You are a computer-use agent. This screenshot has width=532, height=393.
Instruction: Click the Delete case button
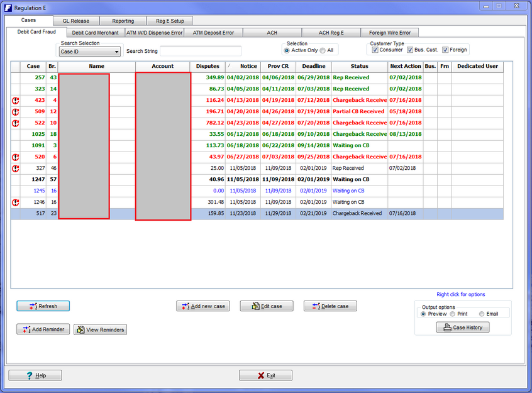[x=330, y=306]
